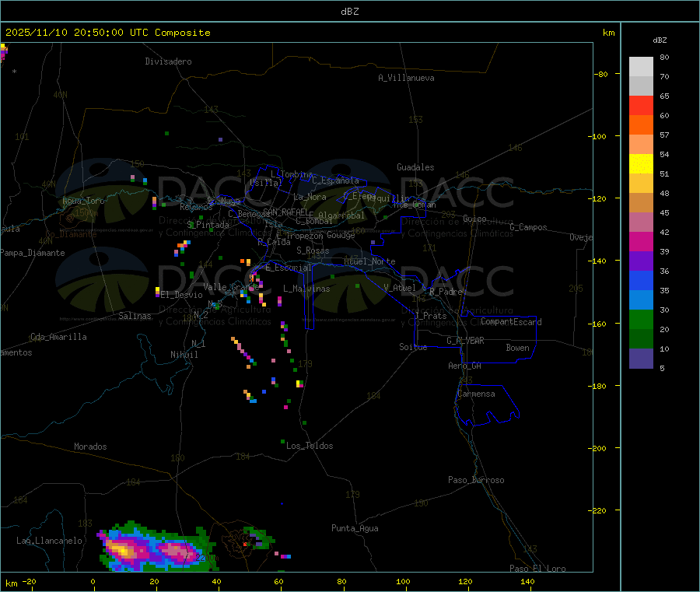Click the A_Villanueva label on map
The height and width of the screenshot is (592, 700).
click(x=406, y=78)
